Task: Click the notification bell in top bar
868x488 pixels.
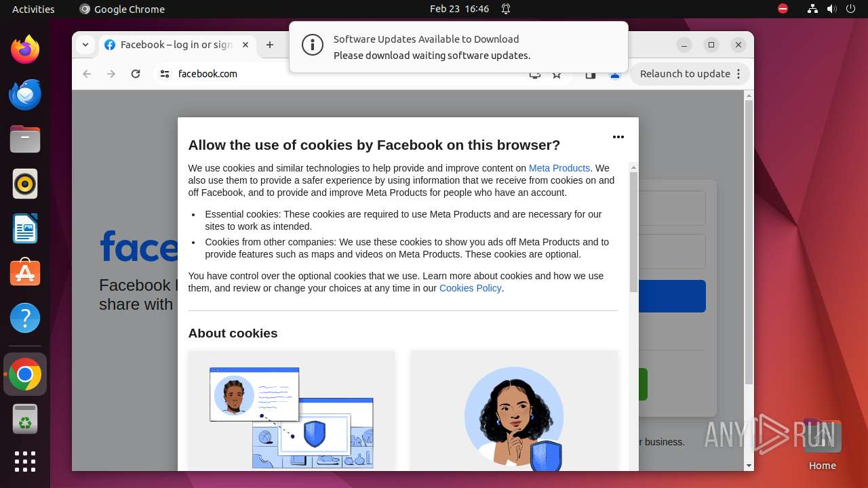Action: click(x=506, y=9)
